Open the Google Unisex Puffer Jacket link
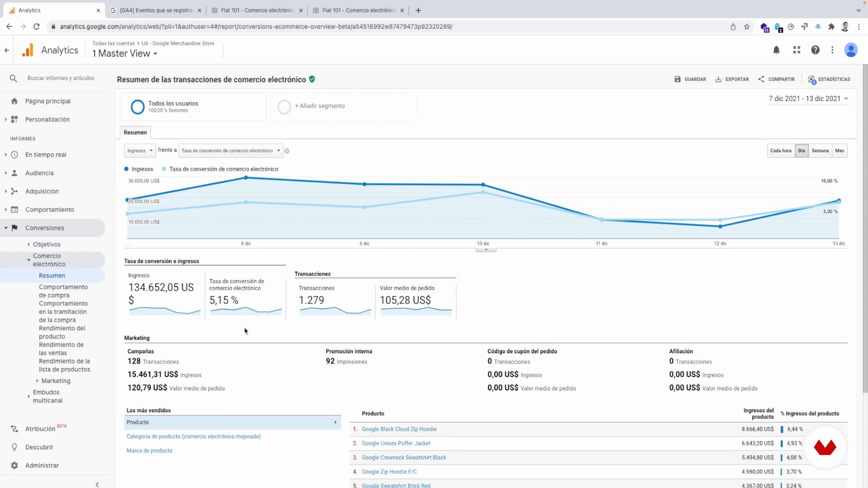Screen dimensions: 868x488 [x=396, y=443]
